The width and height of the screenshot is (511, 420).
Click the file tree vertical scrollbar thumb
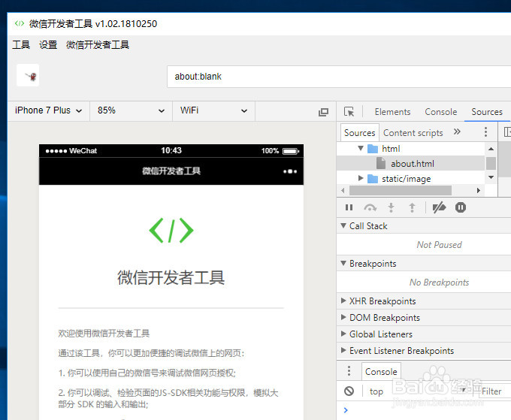491,163
